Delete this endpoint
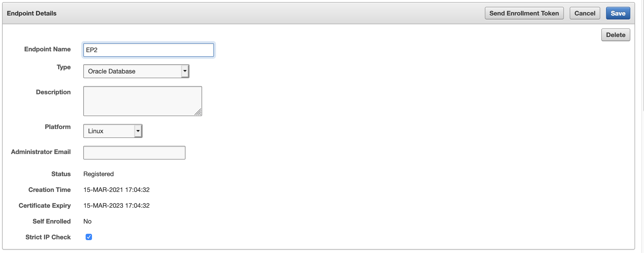Viewport: 644px width, 253px height. (x=616, y=34)
